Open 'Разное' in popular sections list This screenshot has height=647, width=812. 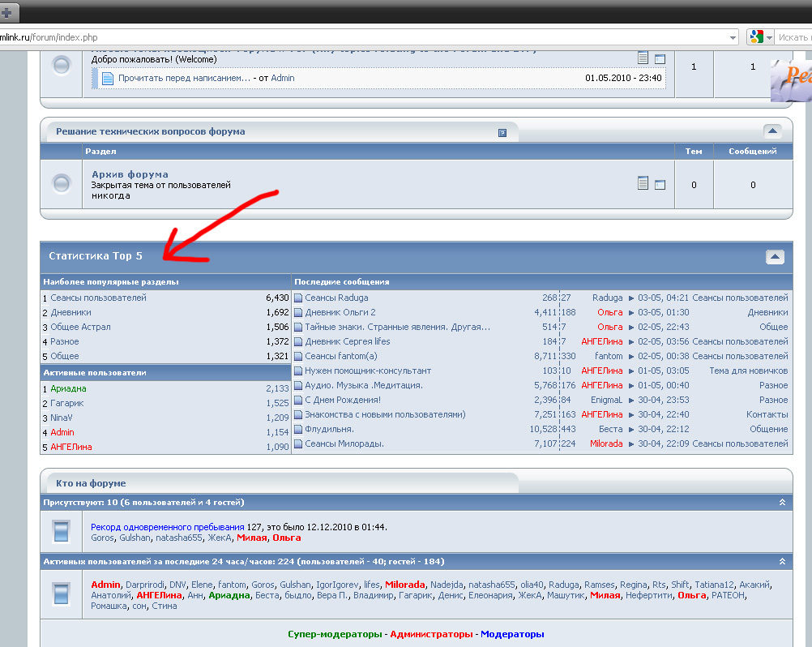65,341
